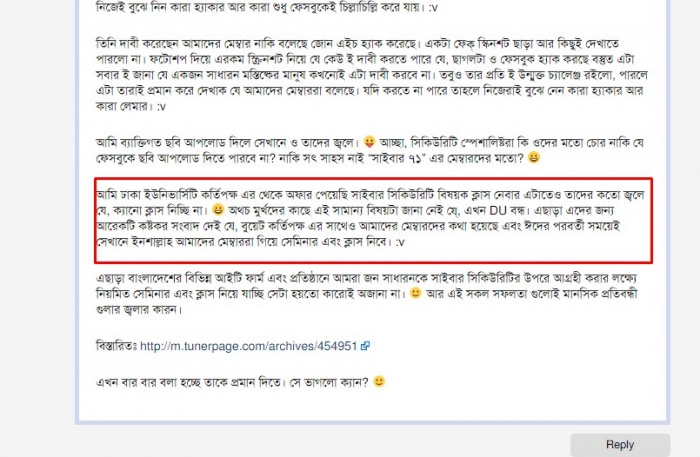Click the grinning emoji after the "সাইবার ৭১" question
This screenshot has height=457, width=700.
[533, 158]
